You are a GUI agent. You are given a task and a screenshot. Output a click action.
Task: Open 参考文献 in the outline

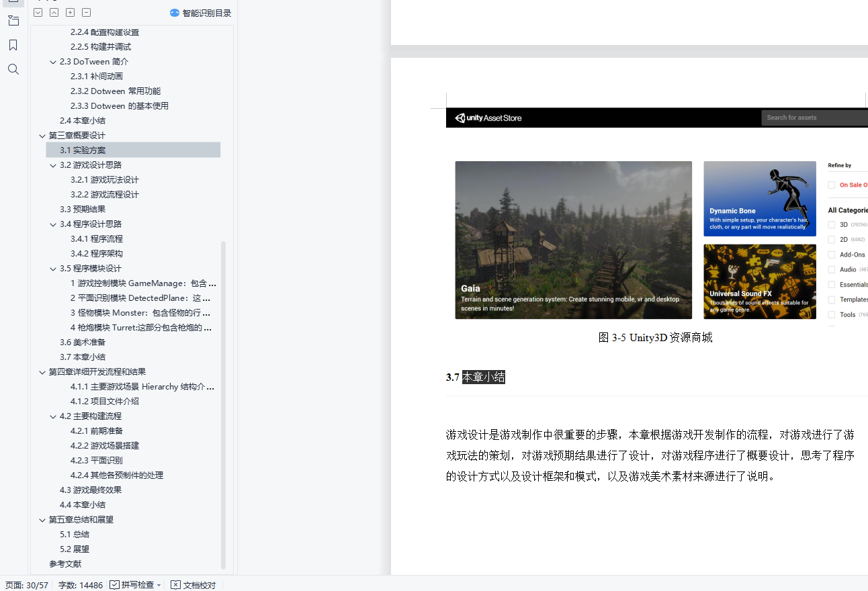[65, 564]
